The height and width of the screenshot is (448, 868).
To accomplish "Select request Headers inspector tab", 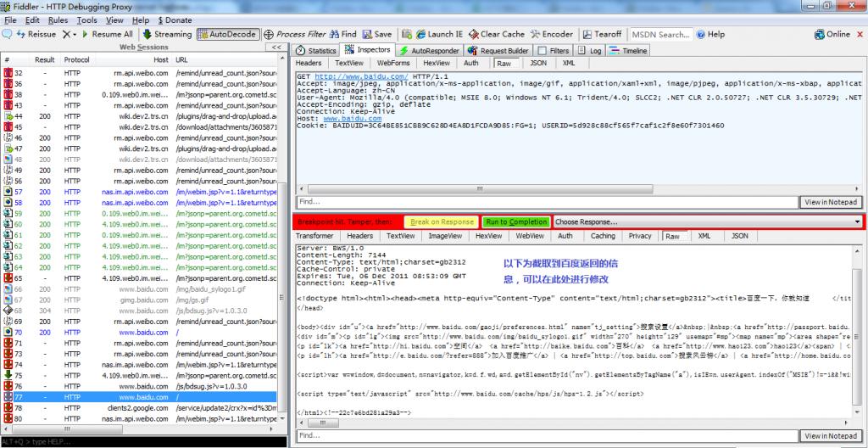I will click(x=309, y=63).
